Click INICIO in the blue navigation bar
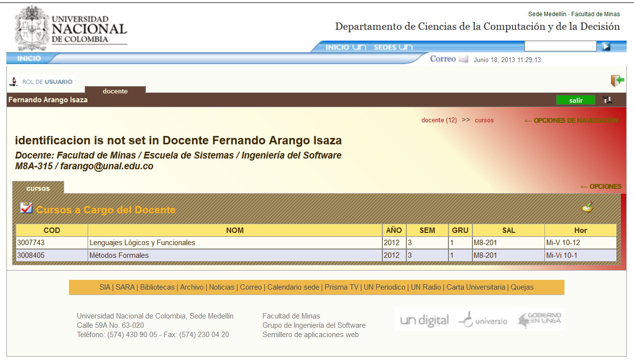The width and height of the screenshot is (634, 364). [x=29, y=58]
